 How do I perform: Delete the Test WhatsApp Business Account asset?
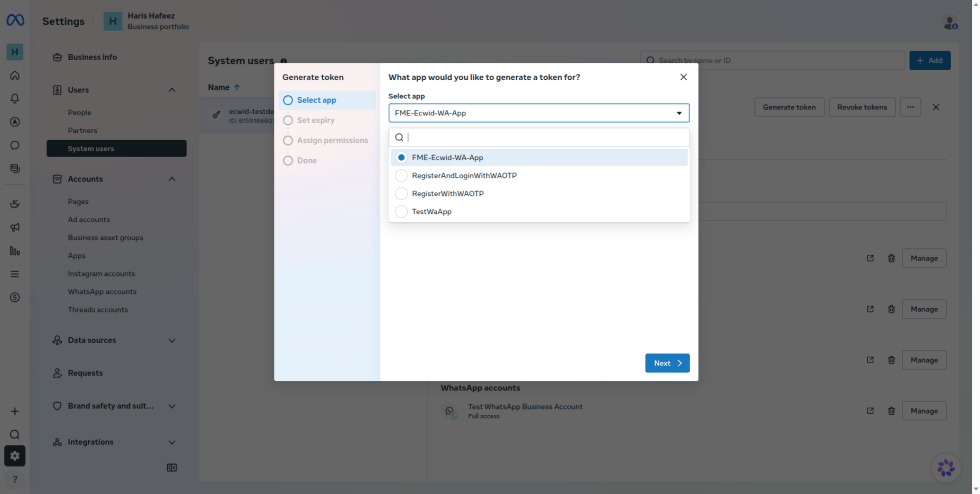(891, 411)
